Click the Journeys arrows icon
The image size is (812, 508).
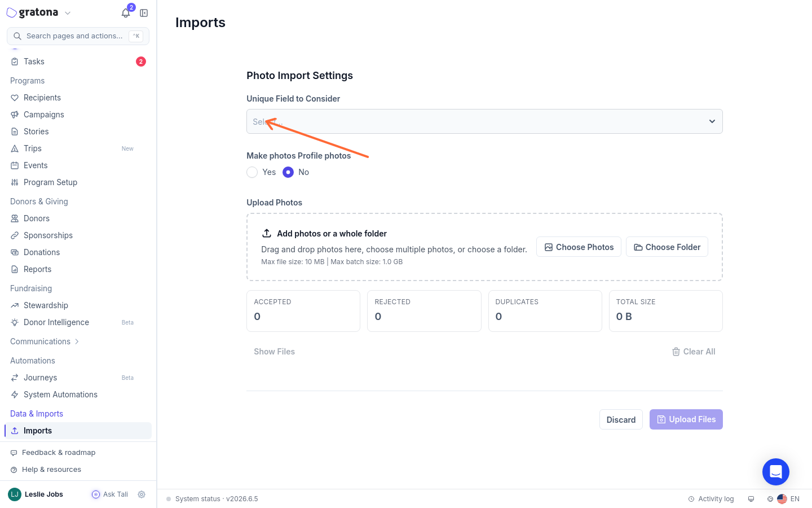tap(15, 378)
